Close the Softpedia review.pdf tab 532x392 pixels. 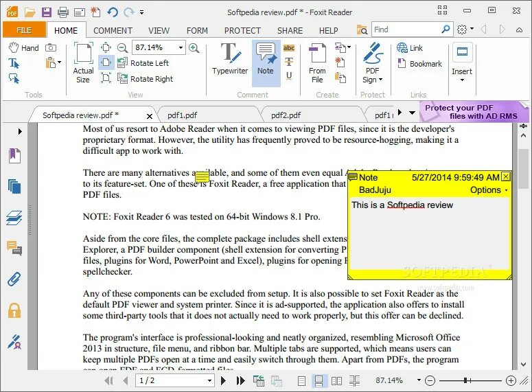point(149,117)
